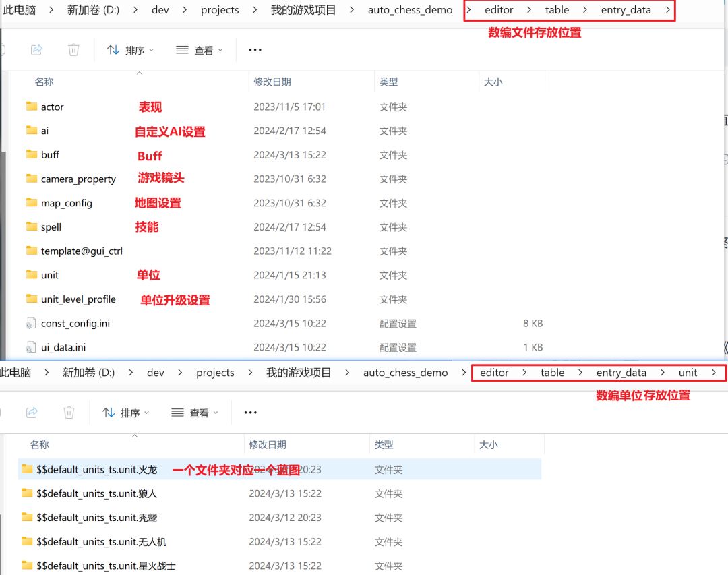728x575 pixels.
Task: Open the map_config folder icon
Action: coord(32,203)
